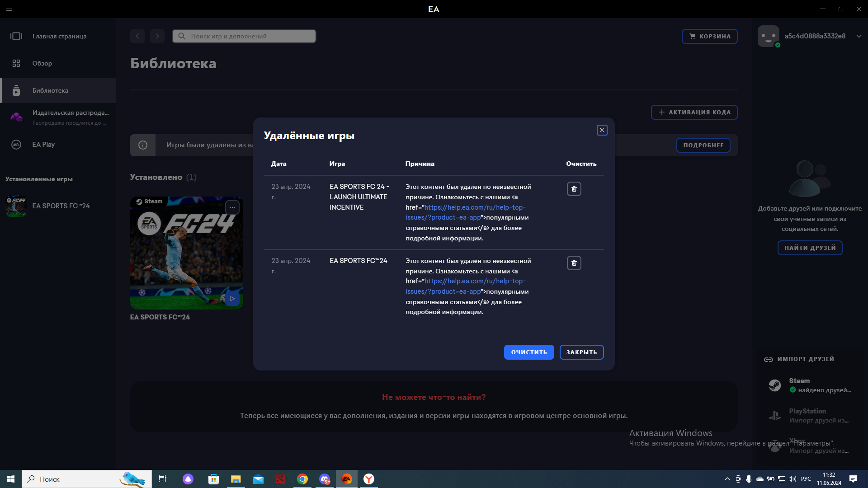Open Task View on the taskbar
Image resolution: width=868 pixels, height=488 pixels.
coord(163,479)
